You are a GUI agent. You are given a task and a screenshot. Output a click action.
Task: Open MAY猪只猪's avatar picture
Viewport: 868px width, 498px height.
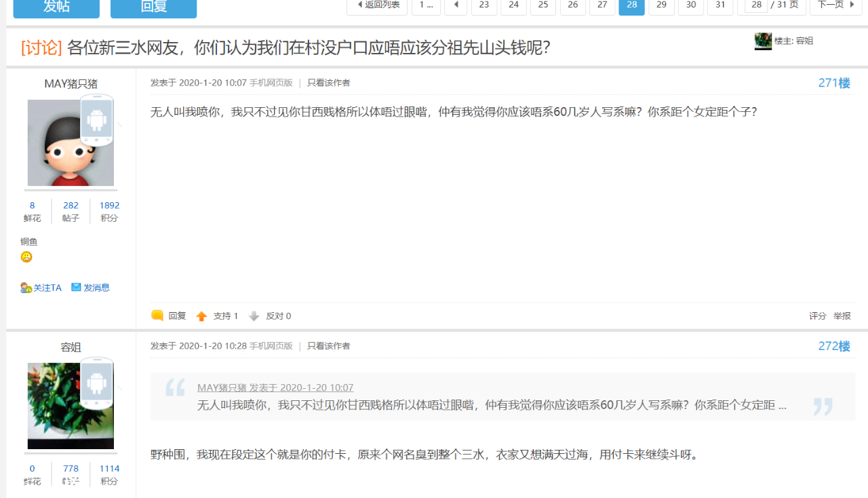click(x=71, y=143)
